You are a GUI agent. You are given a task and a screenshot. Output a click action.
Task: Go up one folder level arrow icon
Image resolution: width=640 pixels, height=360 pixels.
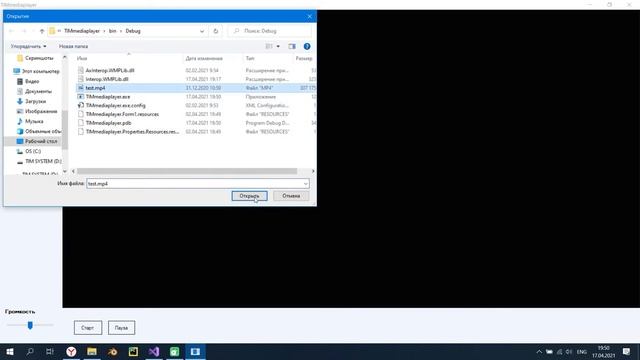point(42,31)
